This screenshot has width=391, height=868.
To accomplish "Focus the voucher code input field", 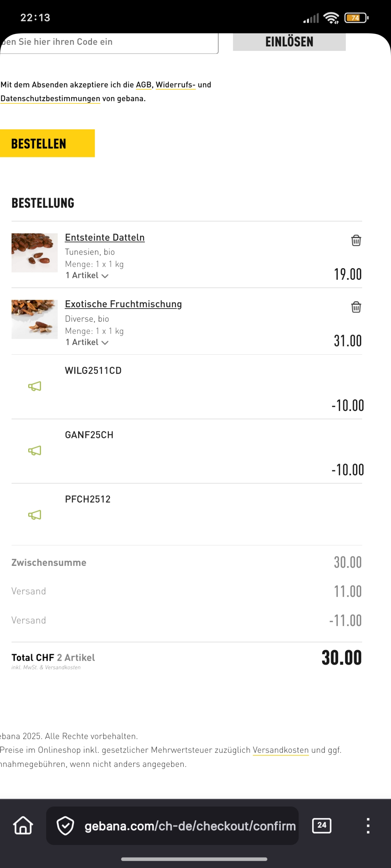I will point(109,42).
